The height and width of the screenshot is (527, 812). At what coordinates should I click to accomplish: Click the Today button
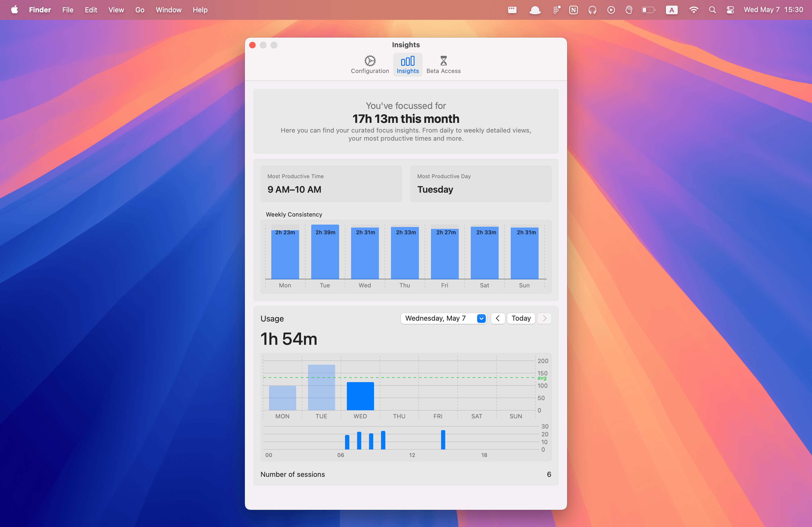pos(521,318)
